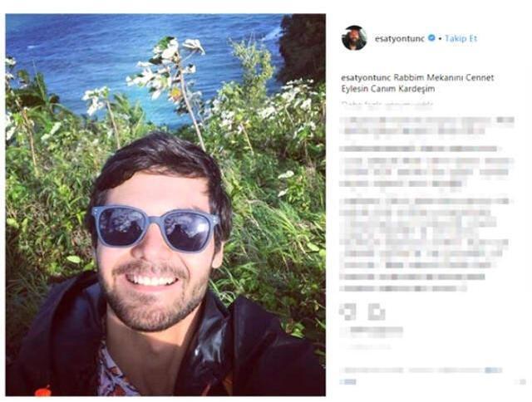Click the large blurred multi-line comment
This screenshot has height=402, width=532.
tap(426, 233)
